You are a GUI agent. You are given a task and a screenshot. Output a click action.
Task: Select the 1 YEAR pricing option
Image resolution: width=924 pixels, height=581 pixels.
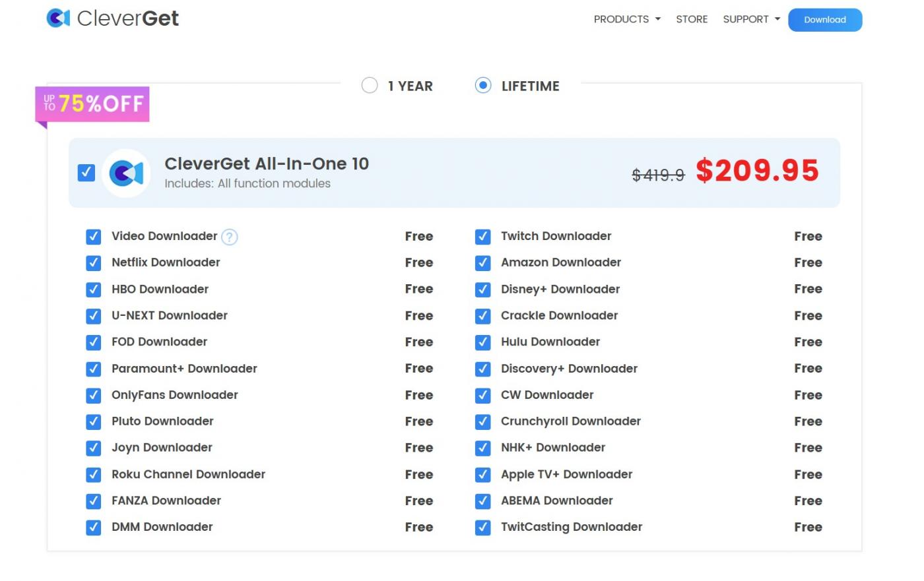[x=370, y=85]
